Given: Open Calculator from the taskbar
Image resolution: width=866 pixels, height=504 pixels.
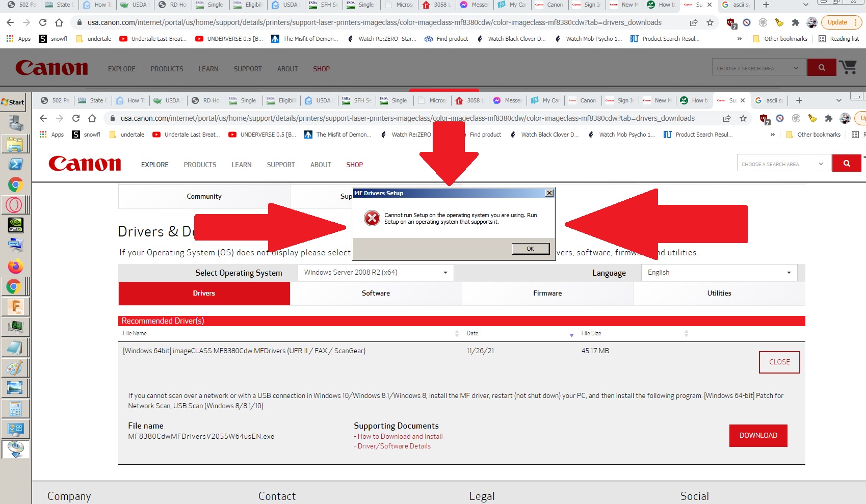Looking at the screenshot, I should [x=15, y=409].
